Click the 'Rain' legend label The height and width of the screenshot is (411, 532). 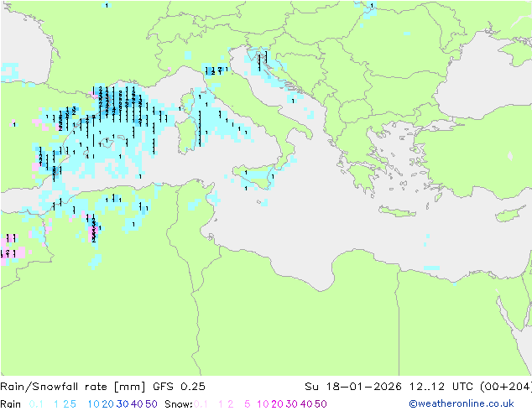(x=11, y=404)
